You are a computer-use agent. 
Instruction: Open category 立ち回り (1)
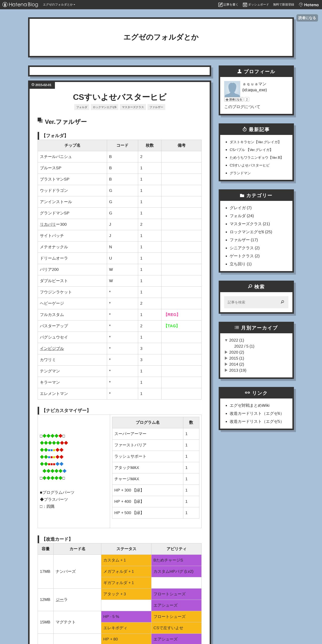(240, 264)
